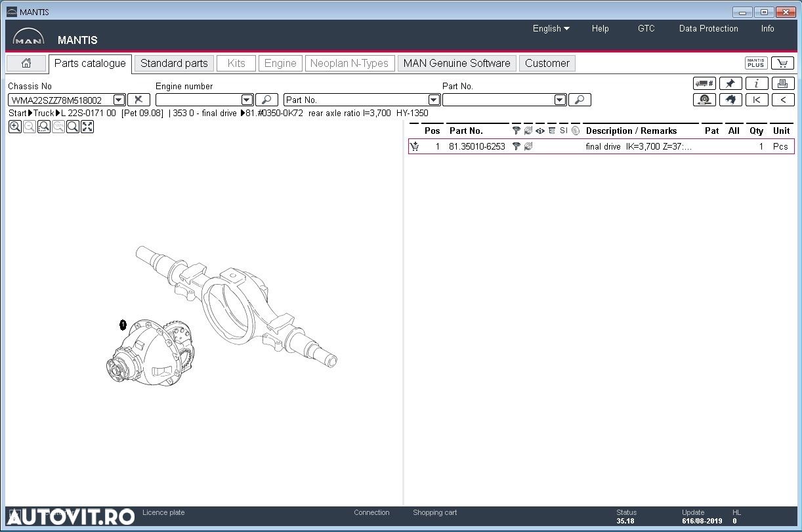Screen dimensions: 802x532
Task: Expand the Chassis No dropdown
Action: [119, 100]
